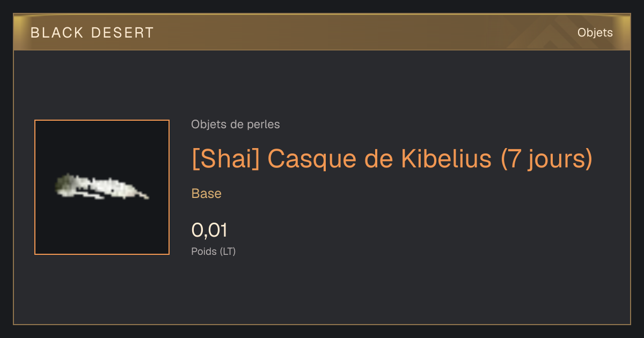This screenshot has width=644, height=338.
Task: Click the white feathered helmet image
Action: [102, 187]
